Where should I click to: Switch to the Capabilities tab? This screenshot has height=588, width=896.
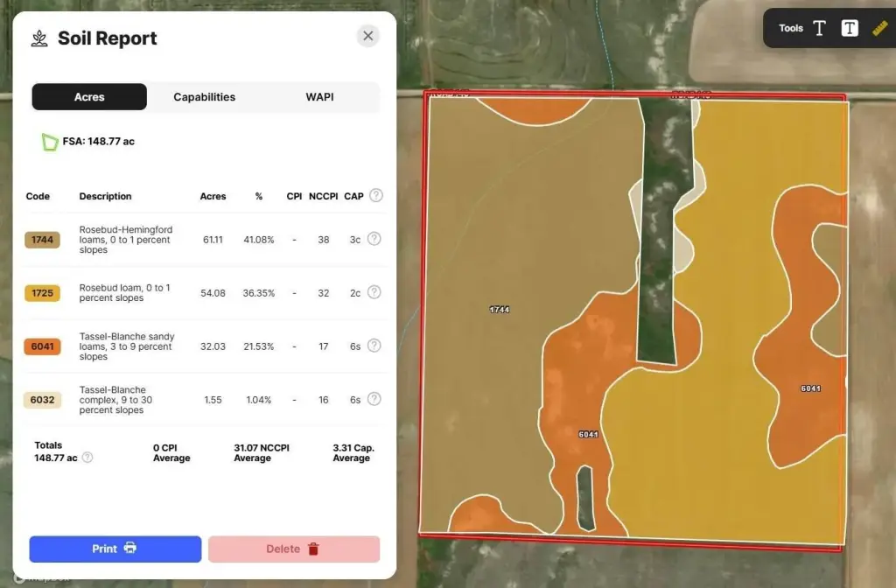coord(205,97)
